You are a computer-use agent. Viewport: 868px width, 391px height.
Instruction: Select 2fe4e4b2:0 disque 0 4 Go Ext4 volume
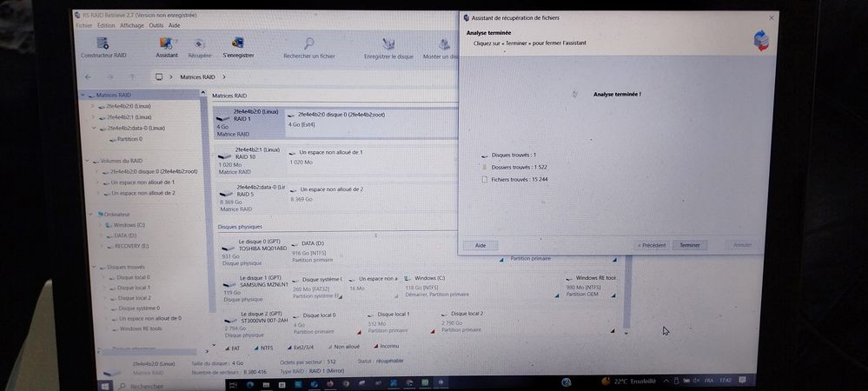pos(371,122)
